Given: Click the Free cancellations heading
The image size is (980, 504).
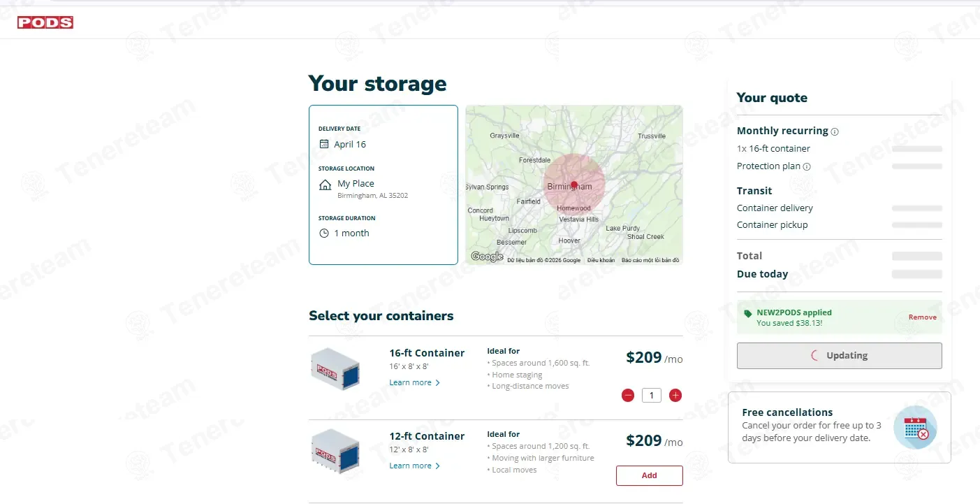Looking at the screenshot, I should 787,412.
